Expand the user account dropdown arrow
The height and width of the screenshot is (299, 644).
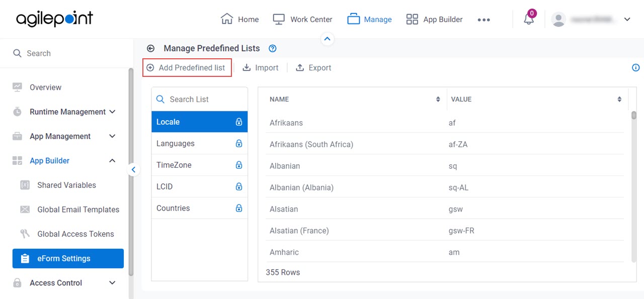(x=627, y=19)
